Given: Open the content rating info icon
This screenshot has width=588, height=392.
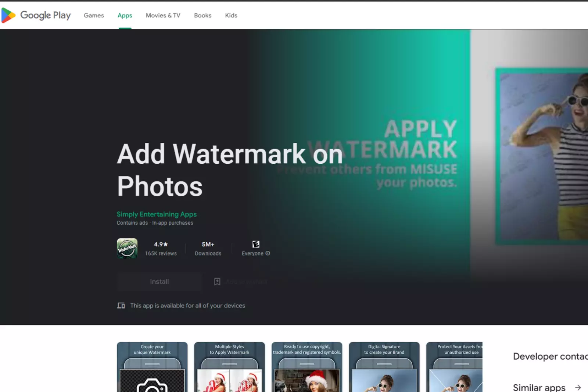Looking at the screenshot, I should (x=268, y=253).
